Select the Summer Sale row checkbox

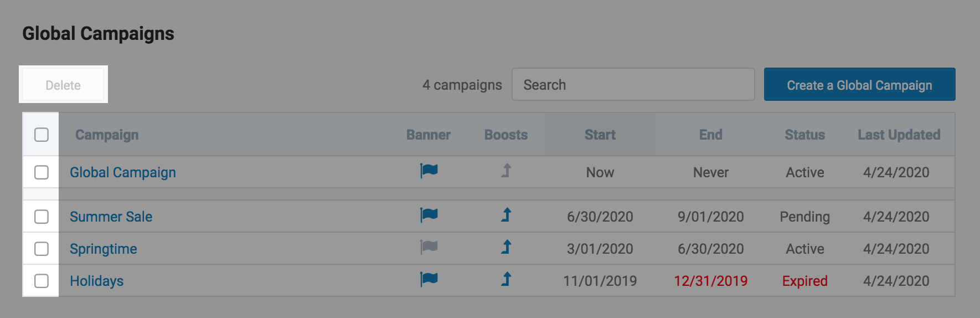point(42,217)
